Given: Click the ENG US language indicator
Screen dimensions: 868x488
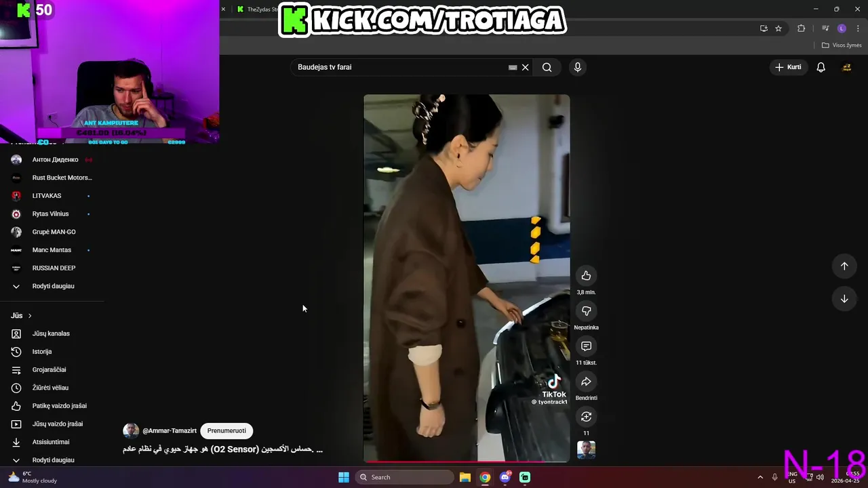Looking at the screenshot, I should 792,477.
